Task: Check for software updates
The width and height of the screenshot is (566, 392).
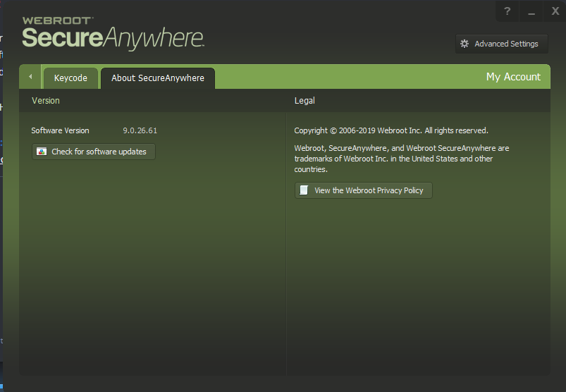Action: (x=94, y=152)
